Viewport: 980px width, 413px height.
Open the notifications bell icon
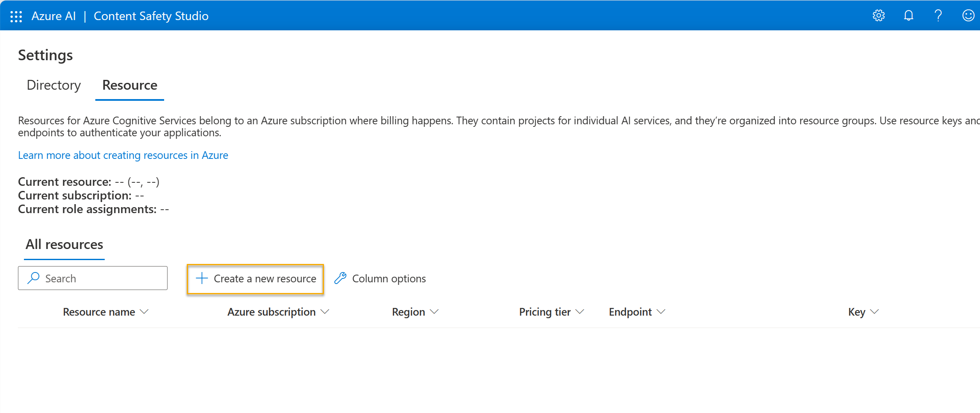coord(908,16)
